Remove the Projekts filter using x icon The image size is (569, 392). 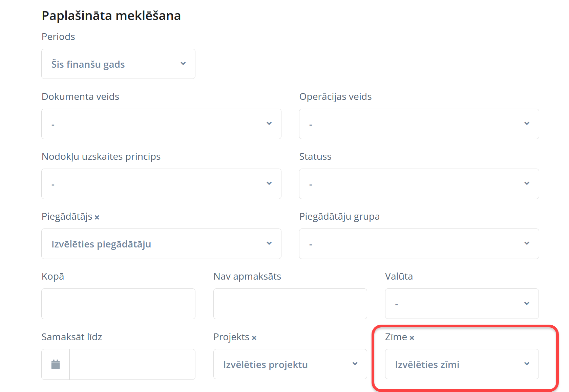(254, 338)
